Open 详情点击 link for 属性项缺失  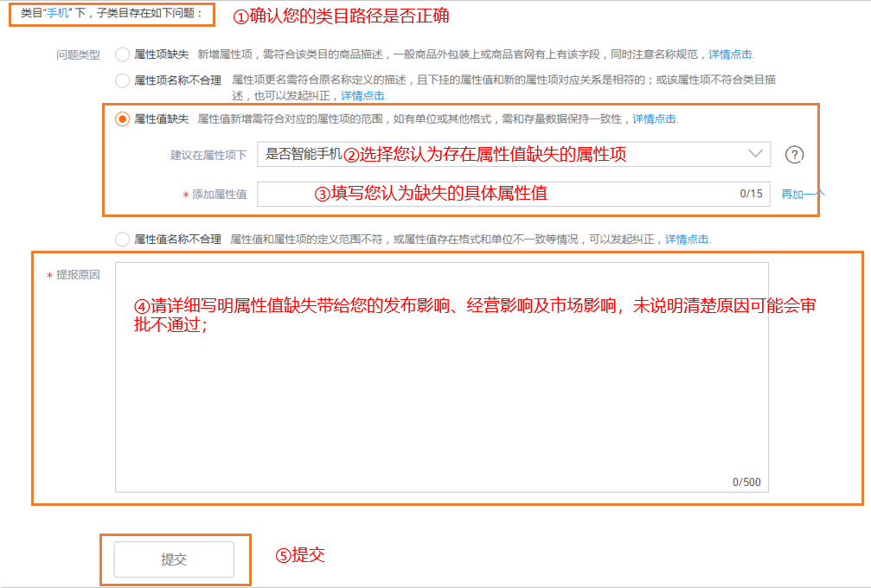pos(731,54)
